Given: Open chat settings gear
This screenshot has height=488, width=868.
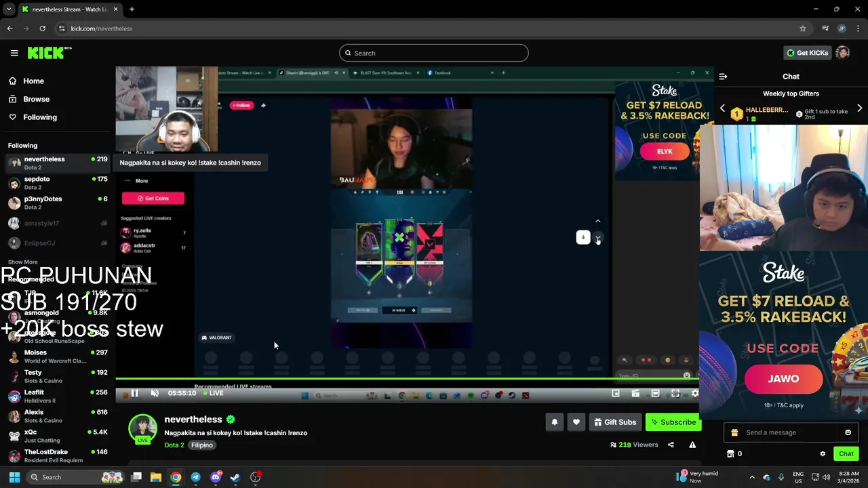Looking at the screenshot, I should pos(823,453).
